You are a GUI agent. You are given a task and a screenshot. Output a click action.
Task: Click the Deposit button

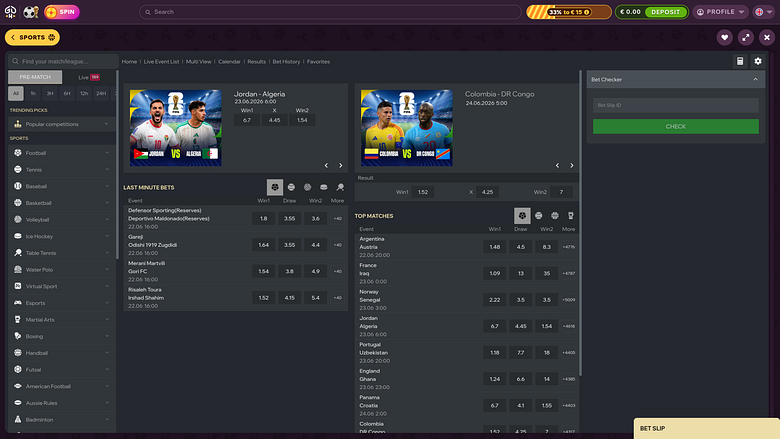pyautogui.click(x=665, y=12)
